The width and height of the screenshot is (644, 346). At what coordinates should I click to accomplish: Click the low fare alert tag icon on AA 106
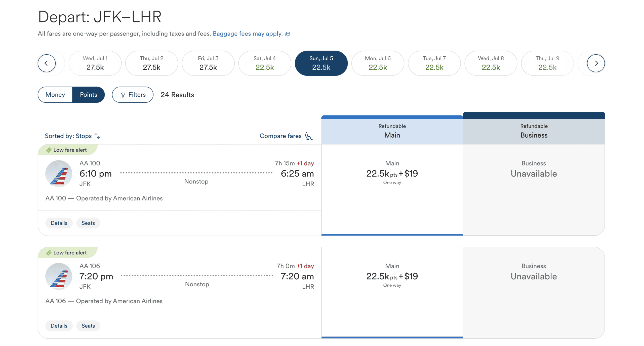coord(49,252)
